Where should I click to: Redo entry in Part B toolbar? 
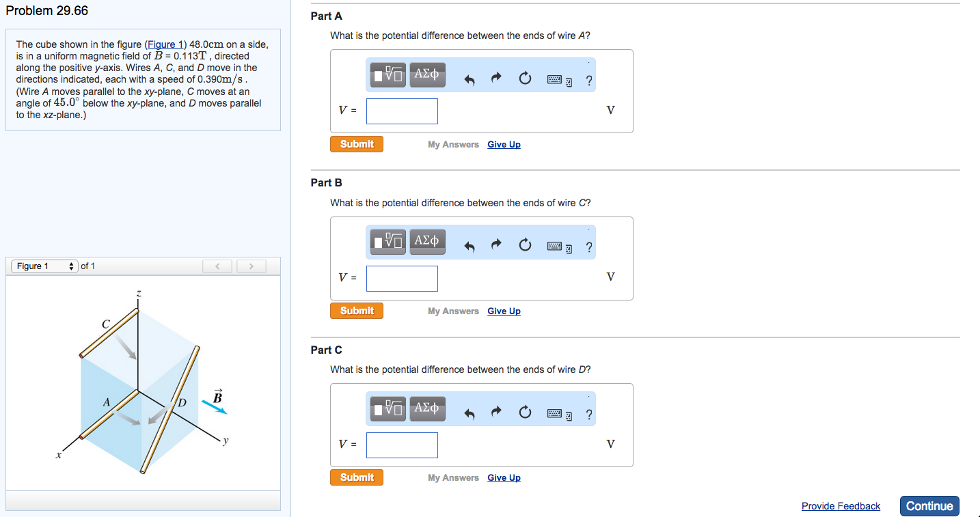pyautogui.click(x=497, y=244)
